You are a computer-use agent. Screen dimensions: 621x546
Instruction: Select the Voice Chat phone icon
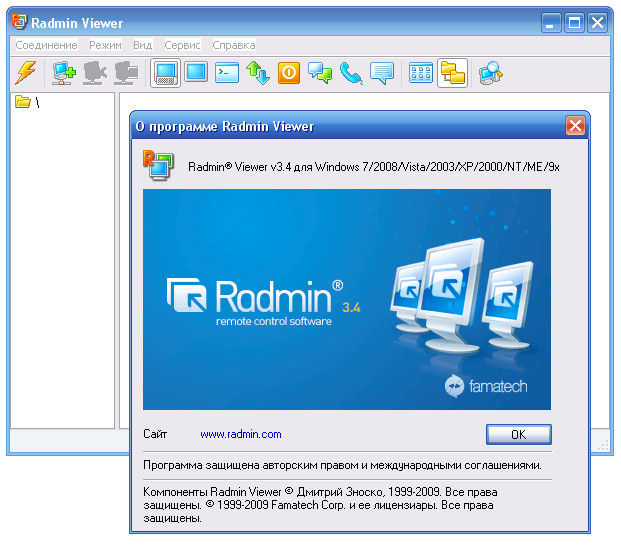(351, 73)
